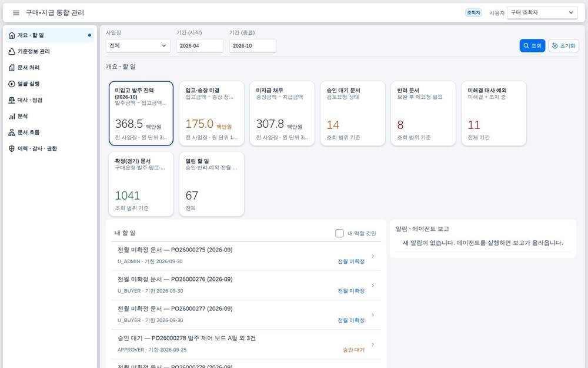Click the 기간 (시작) 2026-04 field
The width and height of the screenshot is (588, 368).
pyautogui.click(x=199, y=45)
